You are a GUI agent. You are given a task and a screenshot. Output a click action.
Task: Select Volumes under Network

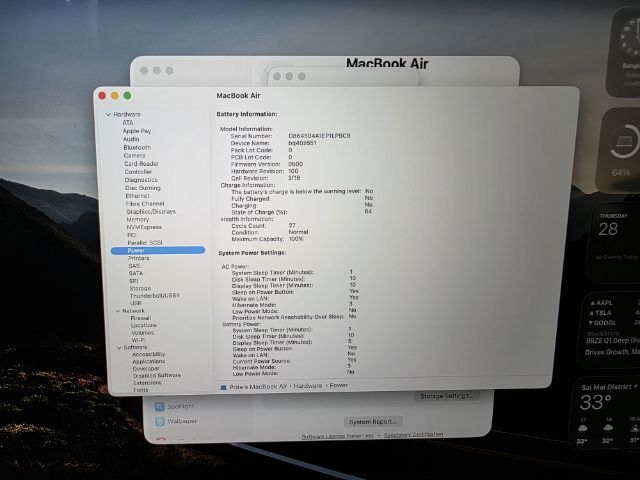(x=142, y=333)
